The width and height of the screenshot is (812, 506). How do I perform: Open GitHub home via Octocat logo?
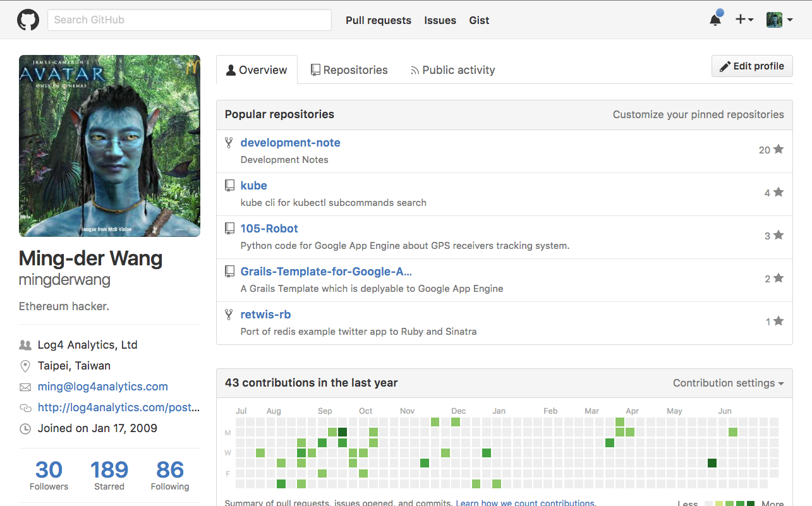coord(28,20)
